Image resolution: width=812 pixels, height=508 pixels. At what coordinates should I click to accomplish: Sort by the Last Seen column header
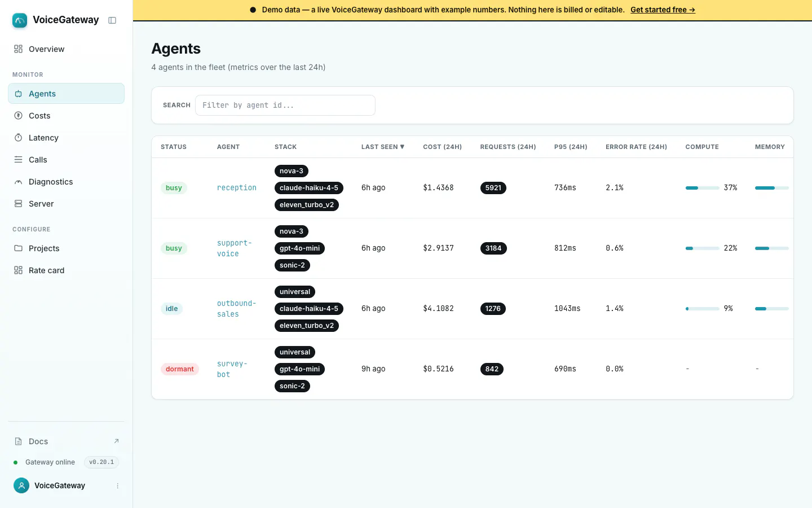coord(383,147)
